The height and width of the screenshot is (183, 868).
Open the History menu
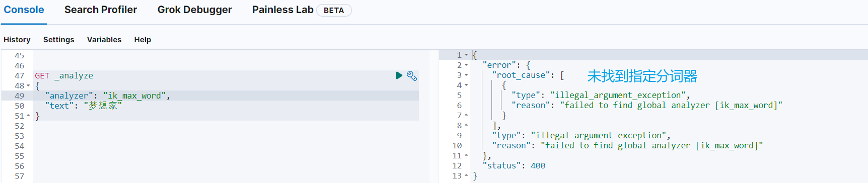coord(17,39)
